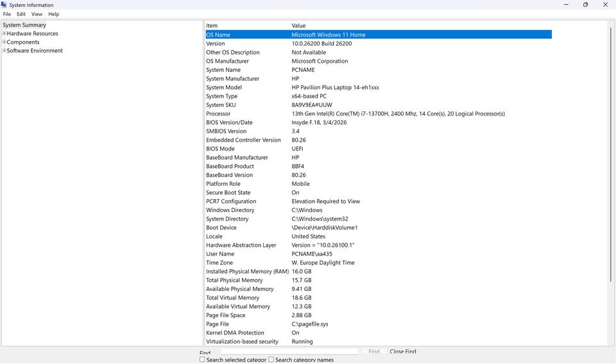
Task: Select the Embedded Controller Version row
Action: (x=379, y=140)
